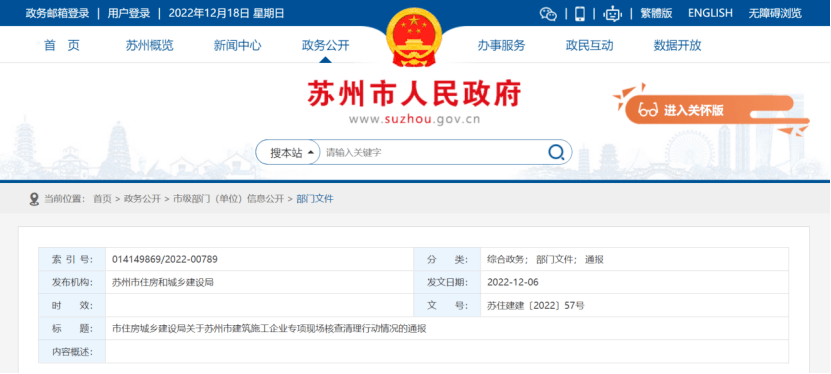The height and width of the screenshot is (374, 831).
Task: Open the 办事服务 navigation menu
Action: [x=501, y=46]
